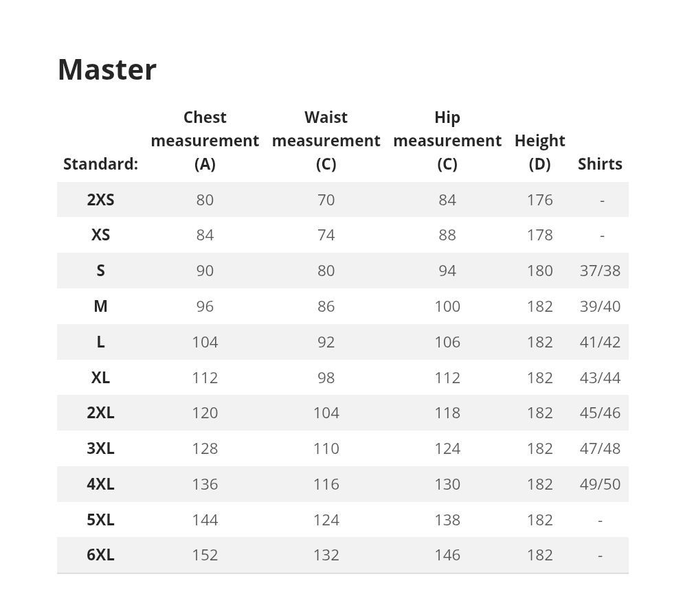
Task: Click hip value 118 in the 2XL row
Action: point(447,413)
